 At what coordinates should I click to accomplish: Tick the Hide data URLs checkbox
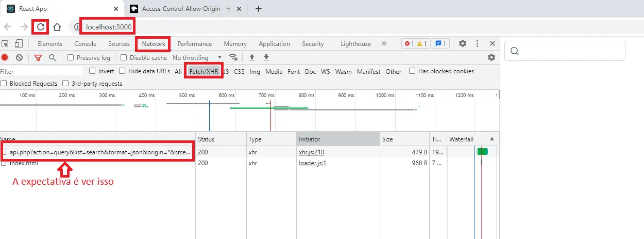coord(122,71)
